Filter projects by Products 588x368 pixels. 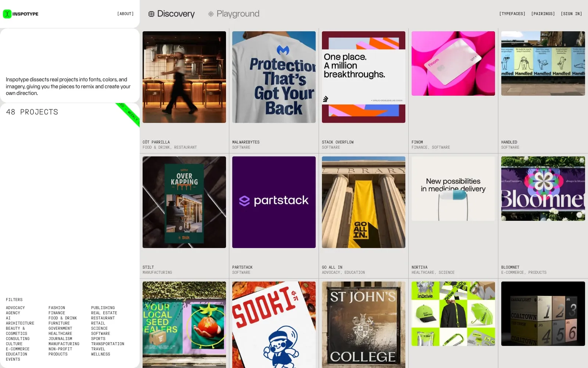coord(58,354)
